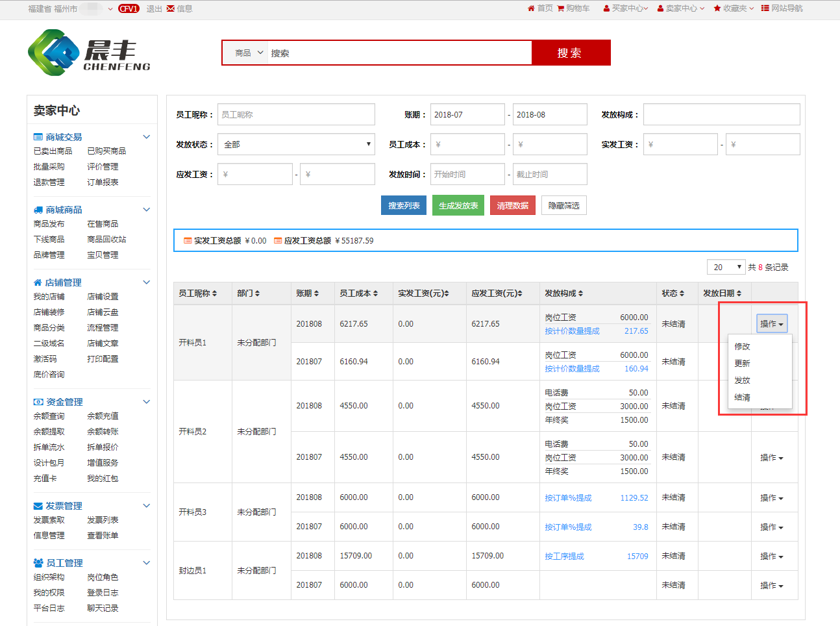Click the messages envelope icon
This screenshot has width=840, height=626.
[x=171, y=8]
